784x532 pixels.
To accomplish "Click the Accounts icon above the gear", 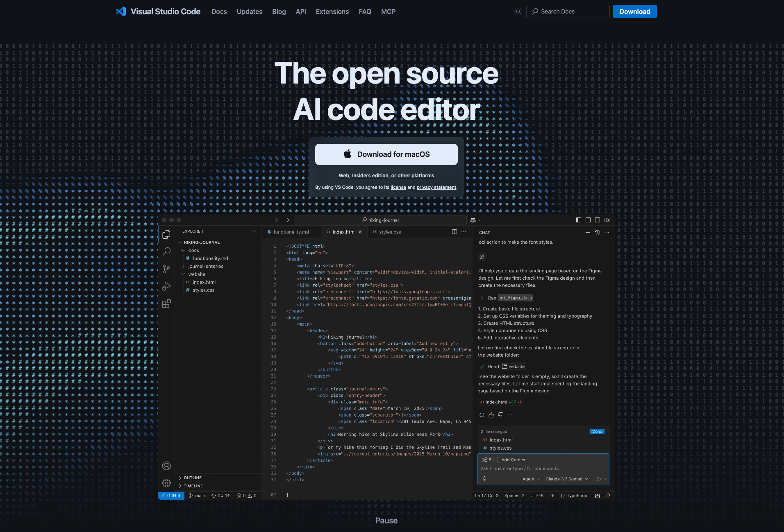I will [166, 466].
